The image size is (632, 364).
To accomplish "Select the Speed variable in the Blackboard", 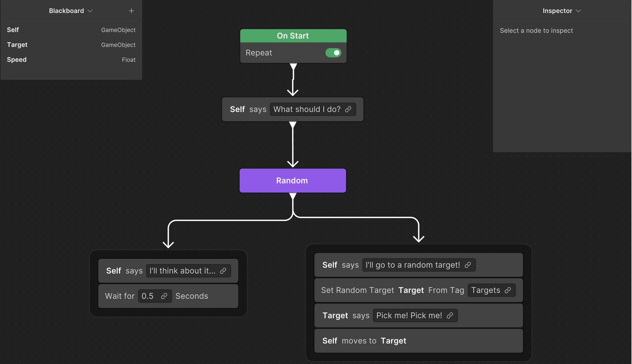I will [x=17, y=59].
